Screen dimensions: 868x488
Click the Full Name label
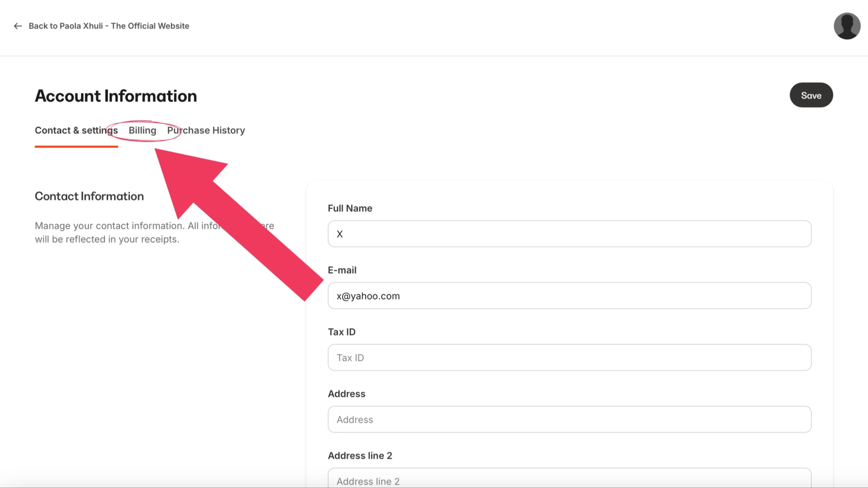pyautogui.click(x=350, y=208)
